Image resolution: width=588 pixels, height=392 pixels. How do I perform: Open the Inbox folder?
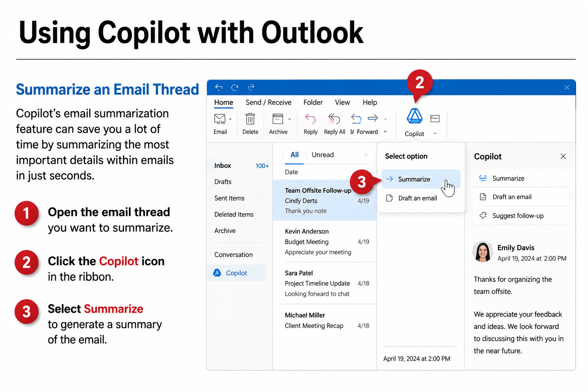(222, 165)
